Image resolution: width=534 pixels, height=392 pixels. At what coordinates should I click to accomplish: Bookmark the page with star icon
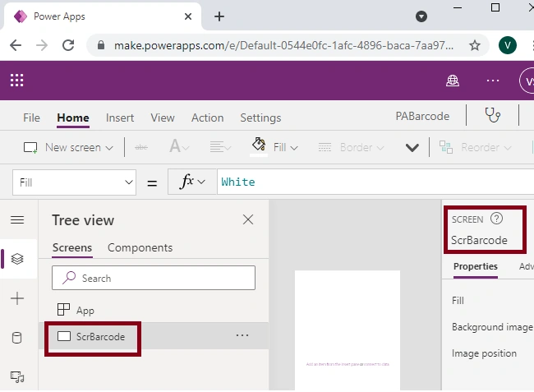(x=475, y=45)
